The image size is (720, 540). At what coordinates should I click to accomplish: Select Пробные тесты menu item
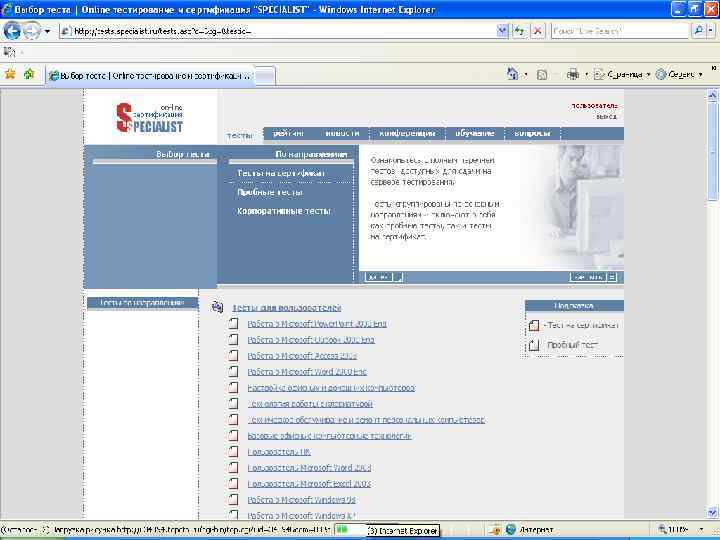click(270, 192)
